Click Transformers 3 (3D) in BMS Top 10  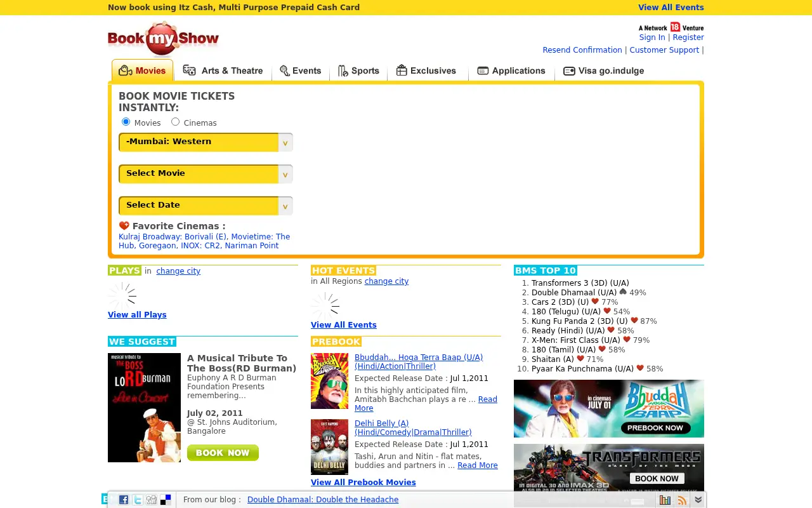pos(580,283)
